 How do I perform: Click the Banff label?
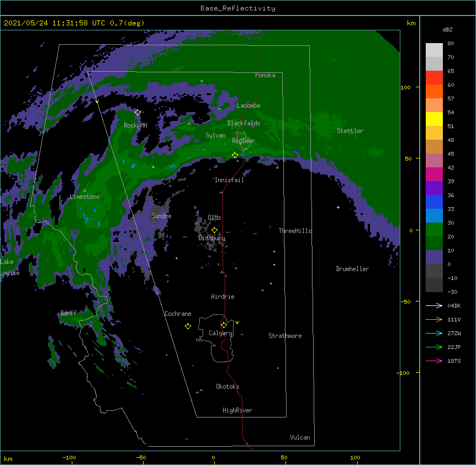(68, 313)
